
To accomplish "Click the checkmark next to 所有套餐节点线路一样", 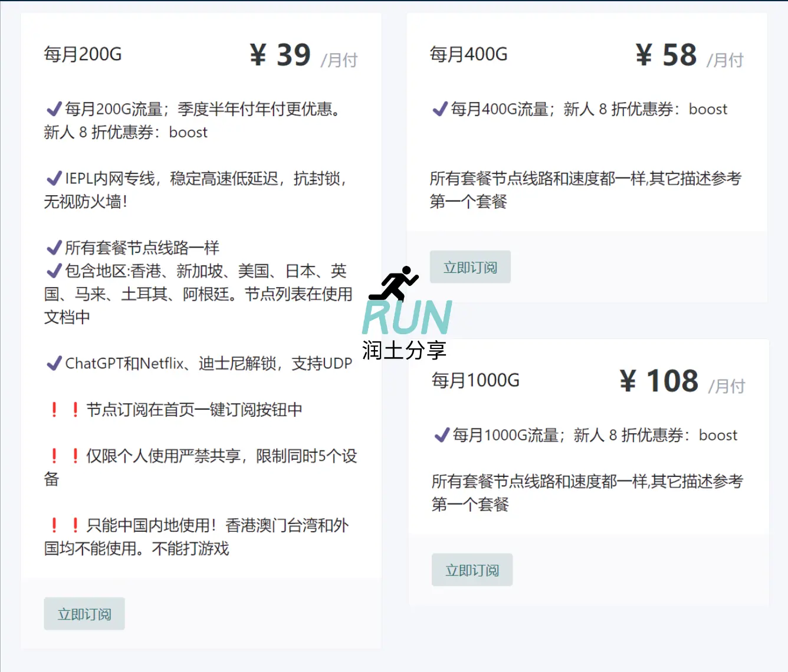I will 52,246.
